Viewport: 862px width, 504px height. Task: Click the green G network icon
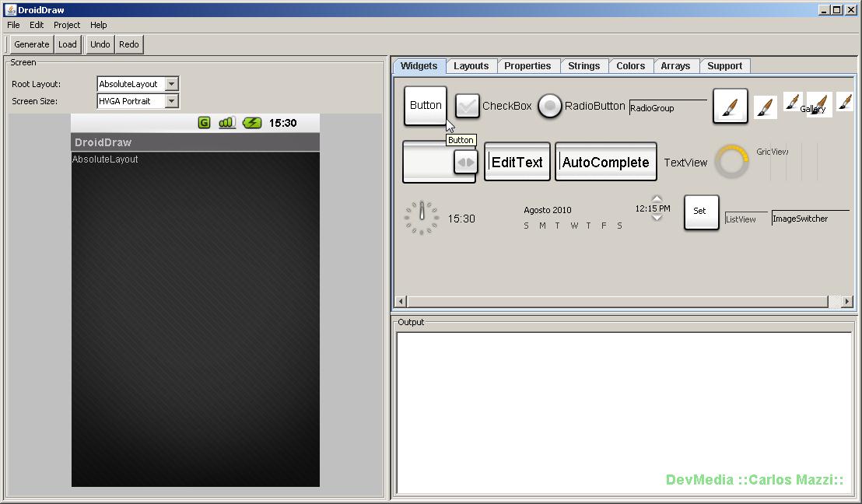[x=204, y=123]
